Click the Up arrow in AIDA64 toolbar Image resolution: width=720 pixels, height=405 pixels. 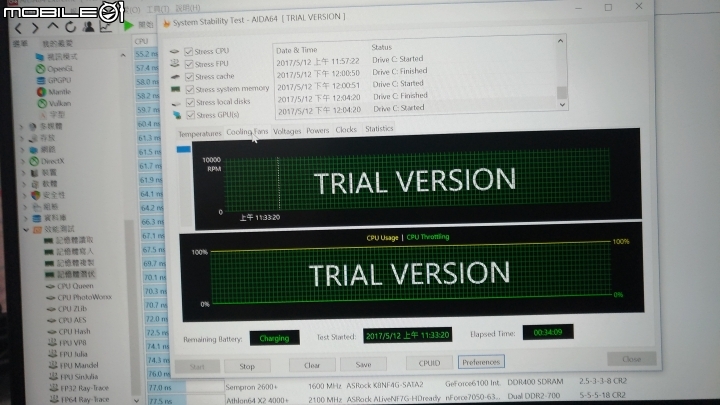pyautogui.click(x=53, y=27)
